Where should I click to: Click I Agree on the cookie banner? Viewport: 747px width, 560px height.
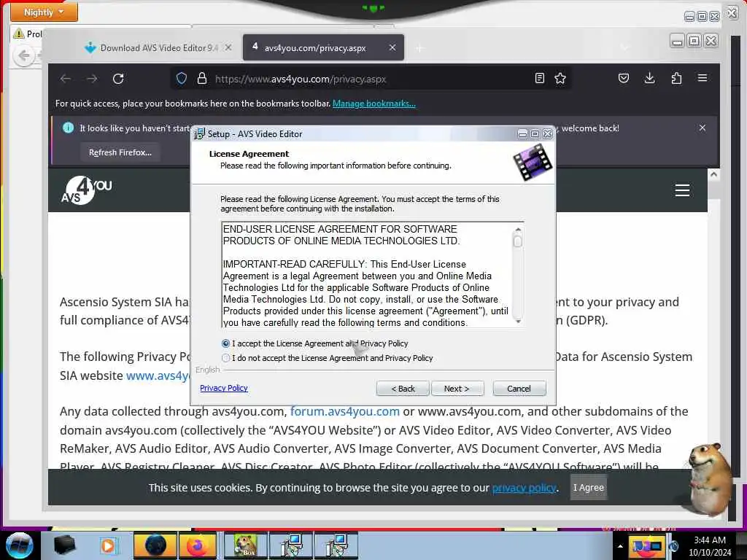pos(589,488)
